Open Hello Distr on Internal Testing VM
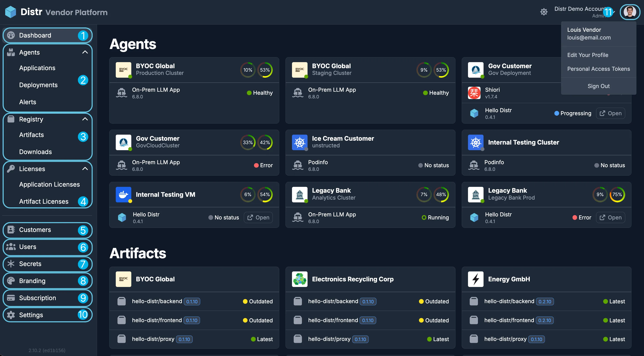The height and width of the screenshot is (356, 644). pos(258,217)
